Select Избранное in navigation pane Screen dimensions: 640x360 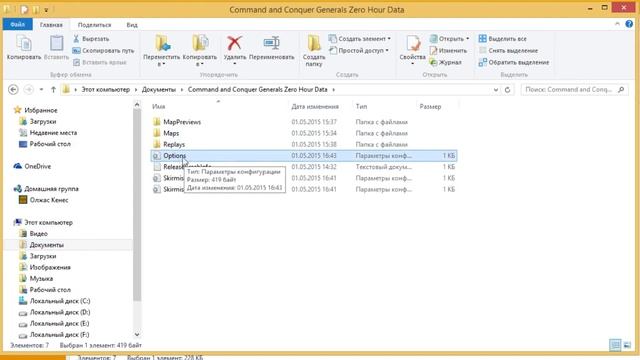[40, 110]
